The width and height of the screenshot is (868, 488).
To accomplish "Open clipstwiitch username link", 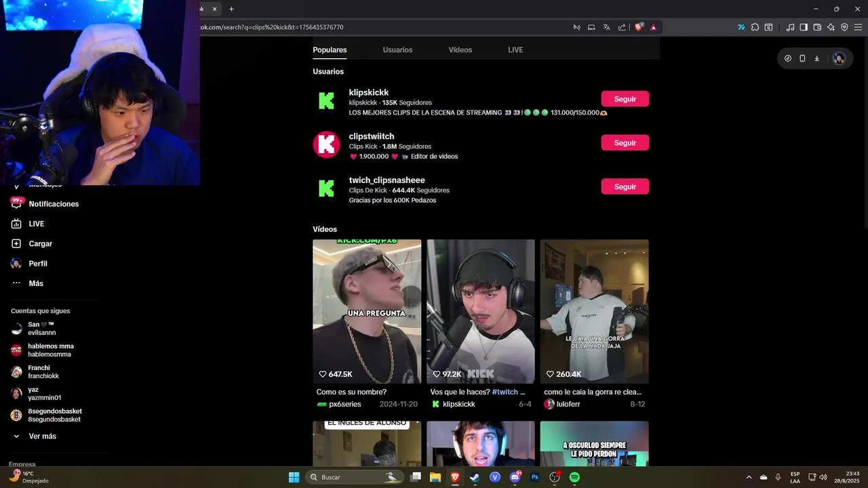I will 372,136.
